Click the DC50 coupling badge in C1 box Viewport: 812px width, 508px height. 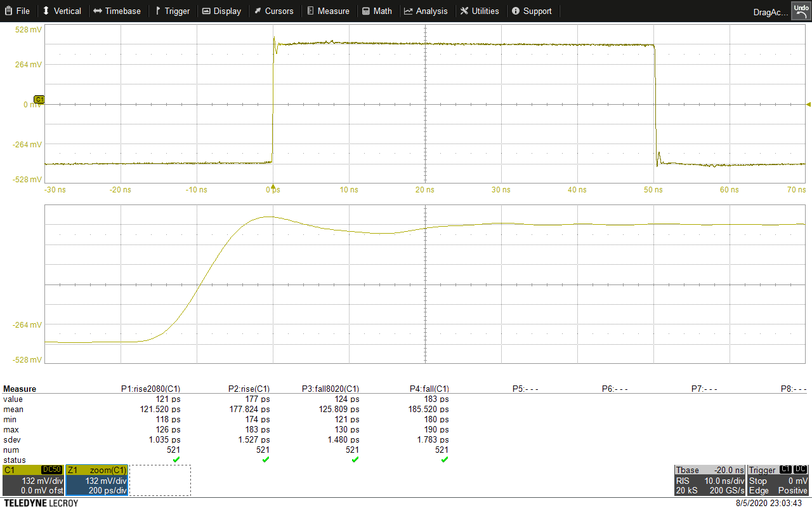51,470
